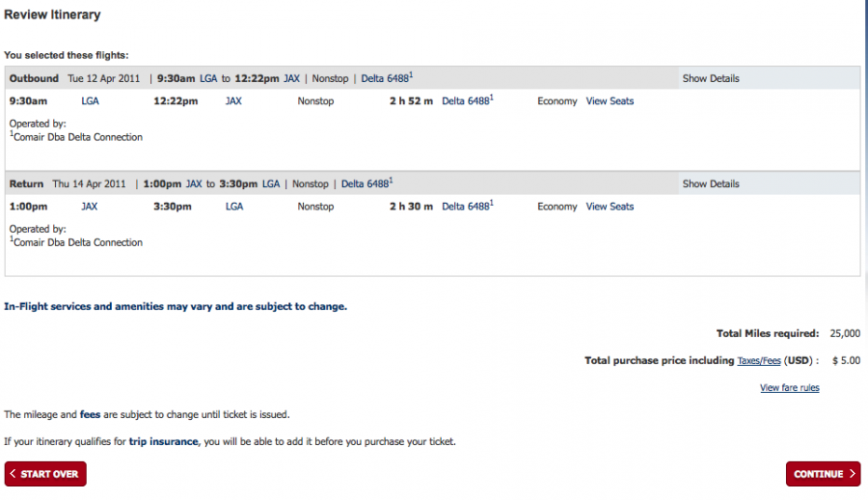Click LGA arrival airport in return row
This screenshot has width=868, height=500.
pyautogui.click(x=233, y=207)
